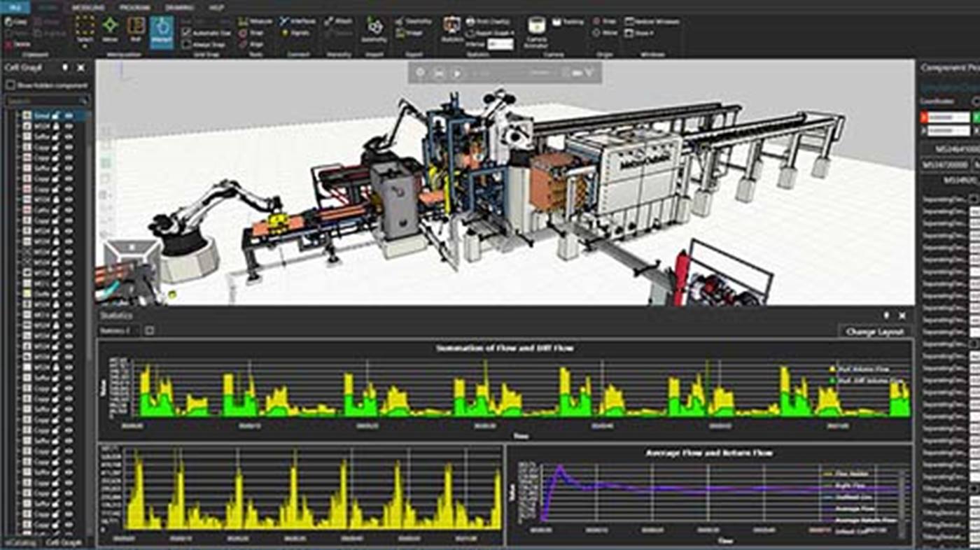Toggle the Automatic Size checkbox
The image size is (980, 550).
(x=186, y=33)
